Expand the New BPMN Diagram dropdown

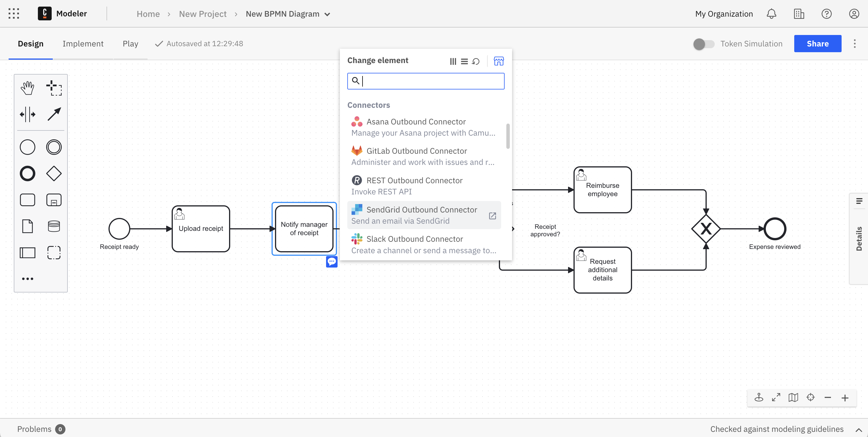pyautogui.click(x=327, y=14)
